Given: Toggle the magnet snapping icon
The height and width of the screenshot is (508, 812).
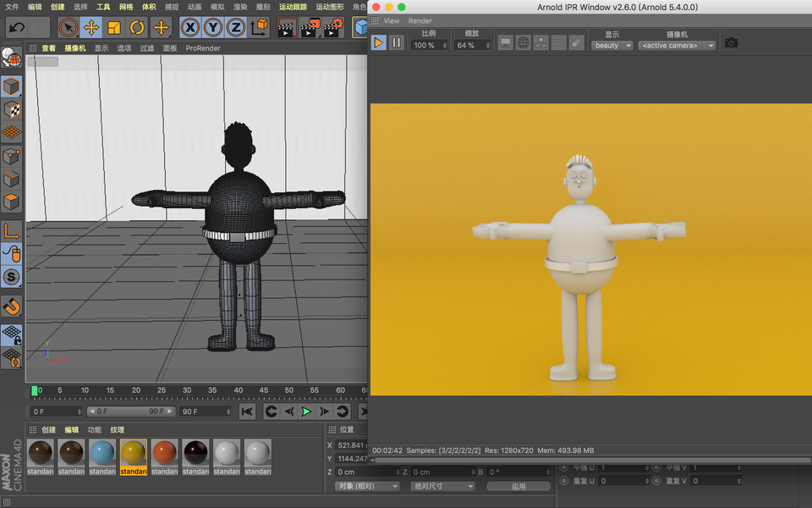Looking at the screenshot, I should (11, 306).
